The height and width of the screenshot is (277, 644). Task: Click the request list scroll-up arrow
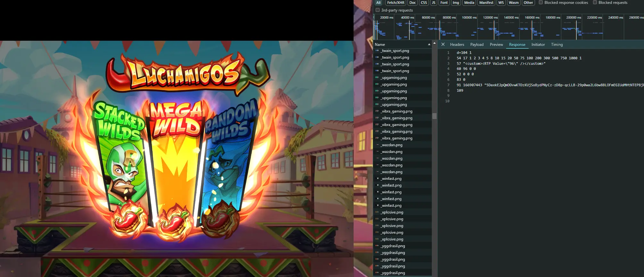click(434, 43)
